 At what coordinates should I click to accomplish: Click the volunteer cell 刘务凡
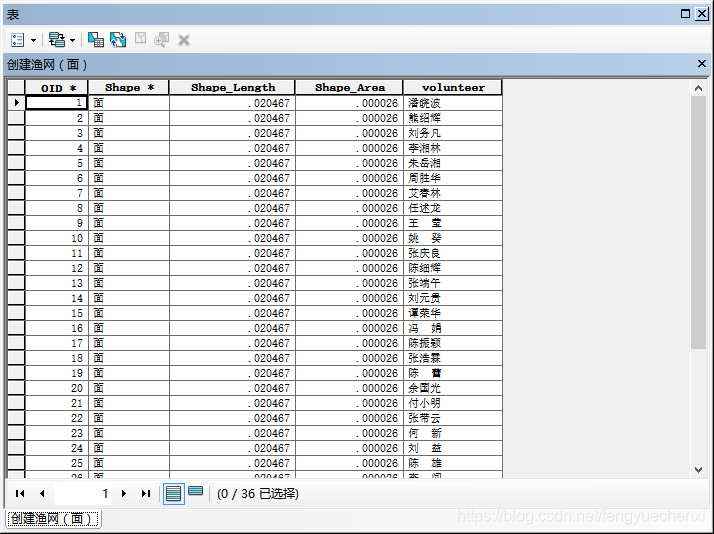453,133
